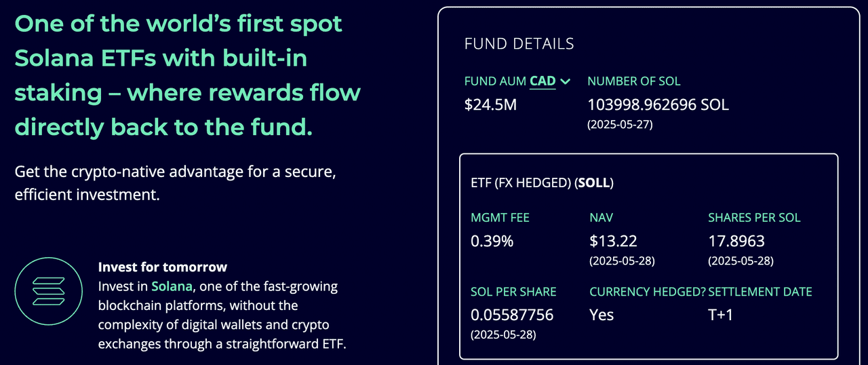Screen dimensions: 868x365
Task: Click the green Solana ETF headline text
Action: (x=188, y=75)
